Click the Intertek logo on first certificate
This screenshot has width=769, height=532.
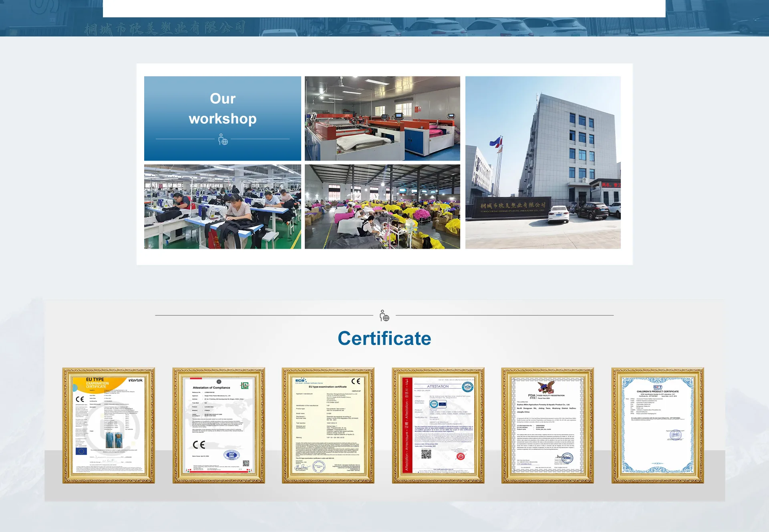click(135, 380)
